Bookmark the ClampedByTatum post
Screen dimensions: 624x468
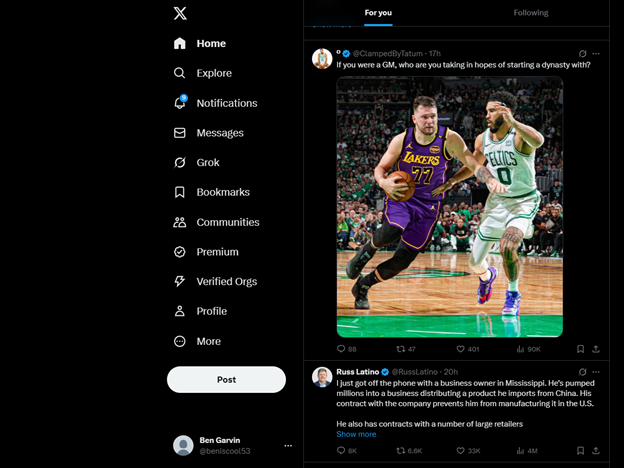580,349
